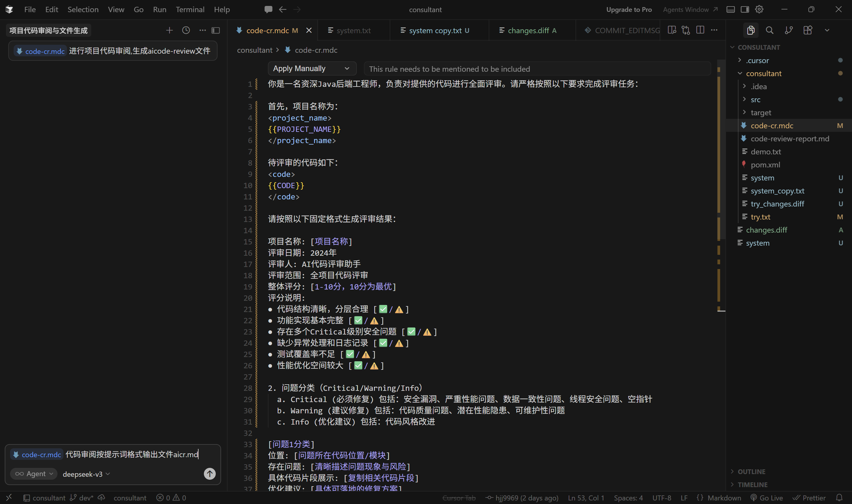Go forward with the right arrow
Screen dimensions: 852x504
297,9
